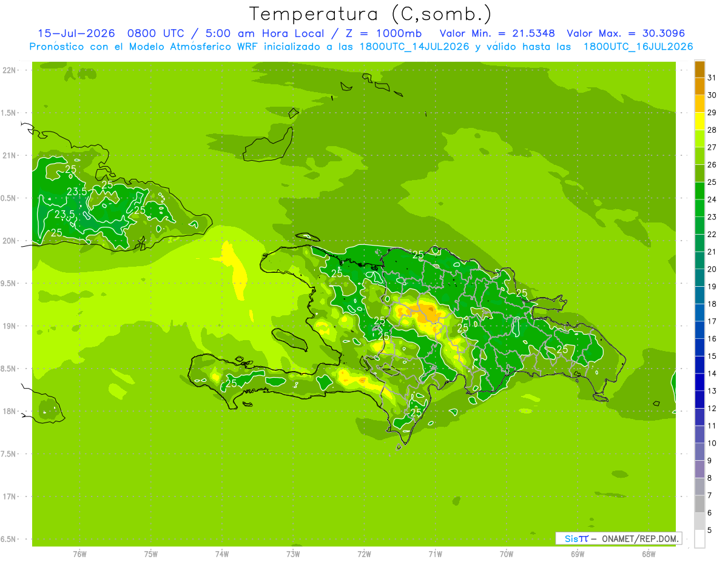Click the '0800 UTC' time text
Screen dimensions: 728x562
click(x=155, y=33)
